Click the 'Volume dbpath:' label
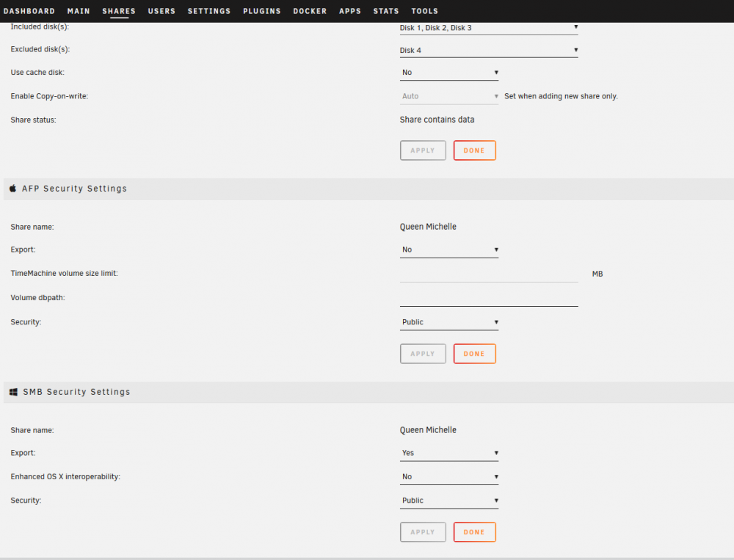 point(38,298)
